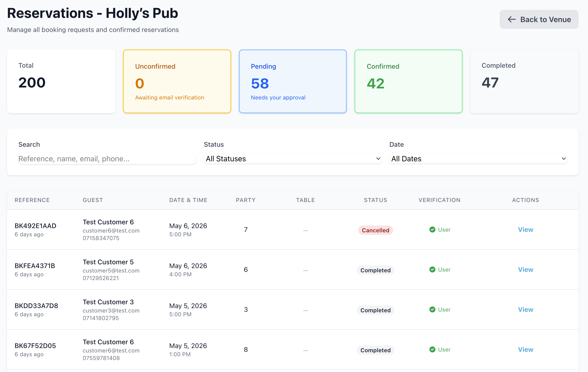
Task: Open the All Dates dropdown
Action: [x=478, y=159]
